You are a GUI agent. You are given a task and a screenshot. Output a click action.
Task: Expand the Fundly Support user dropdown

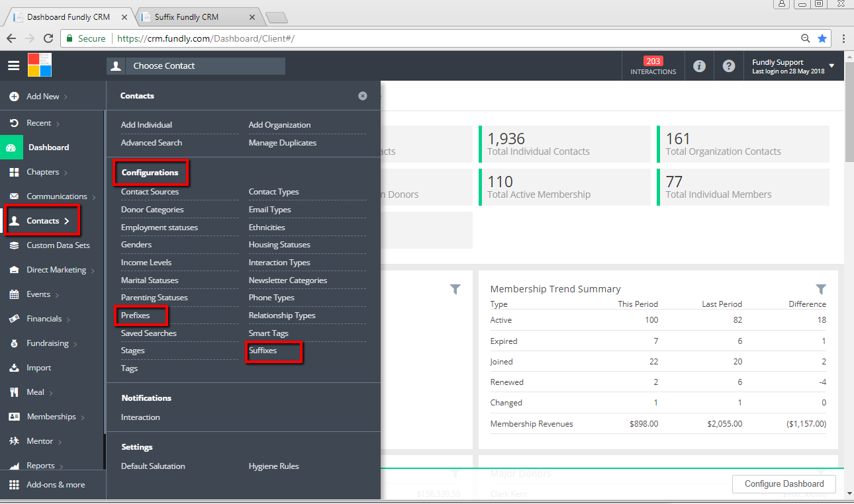(x=831, y=66)
